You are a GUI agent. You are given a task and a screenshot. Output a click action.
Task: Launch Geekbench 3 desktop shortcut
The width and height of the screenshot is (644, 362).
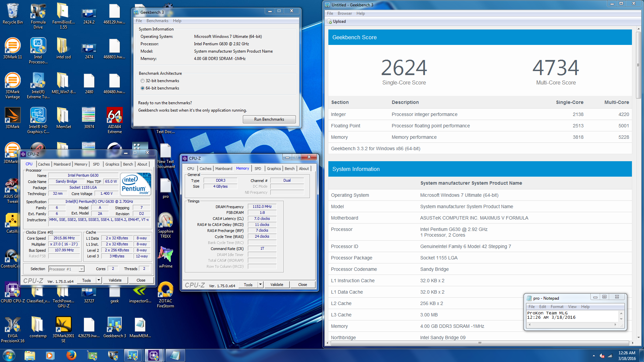coord(114,327)
